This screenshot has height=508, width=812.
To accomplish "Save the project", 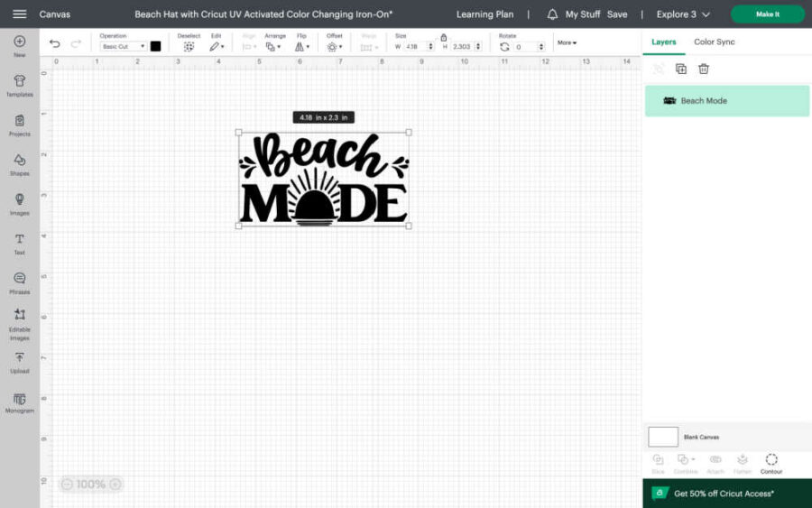I will coord(617,14).
